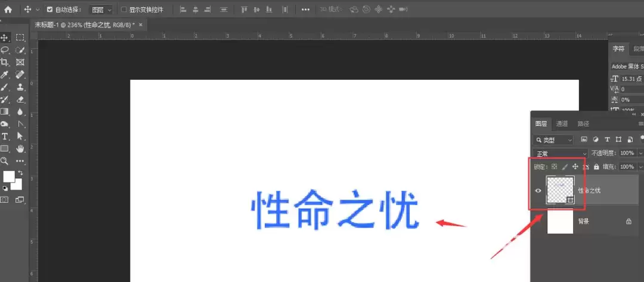This screenshot has height=282, width=644.
Task: Select the Crop tool
Action: [x=5, y=62]
